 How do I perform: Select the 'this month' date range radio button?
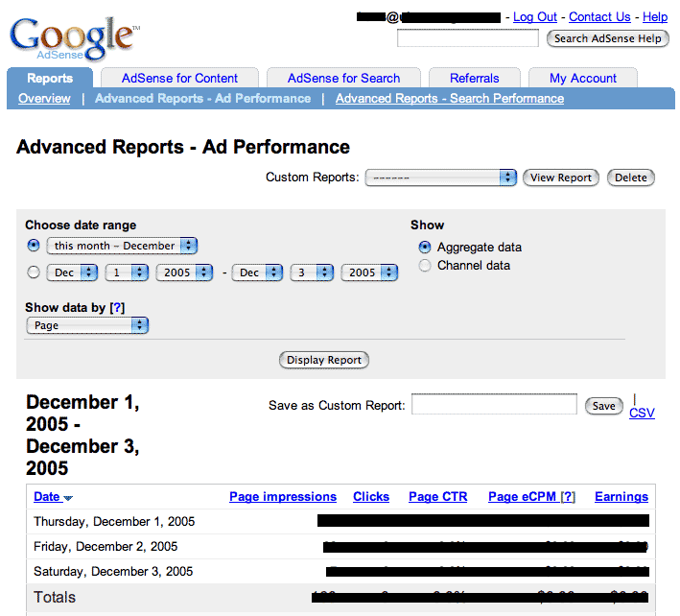(x=34, y=246)
